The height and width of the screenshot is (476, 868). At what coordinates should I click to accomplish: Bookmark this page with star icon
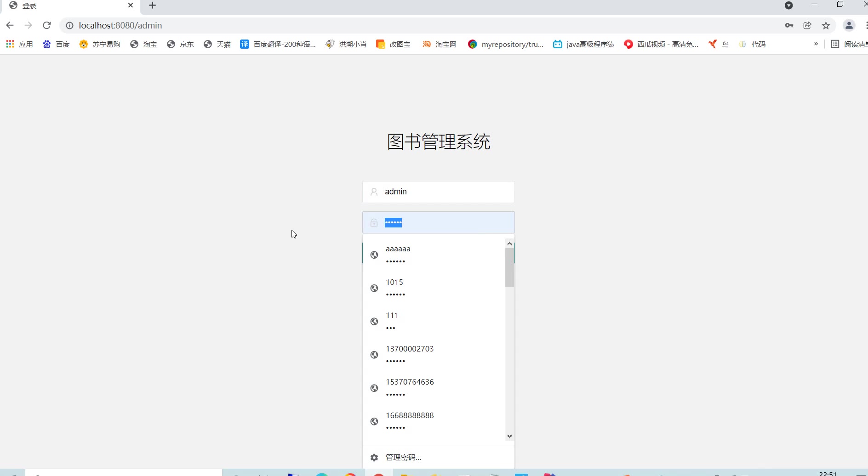pos(826,25)
